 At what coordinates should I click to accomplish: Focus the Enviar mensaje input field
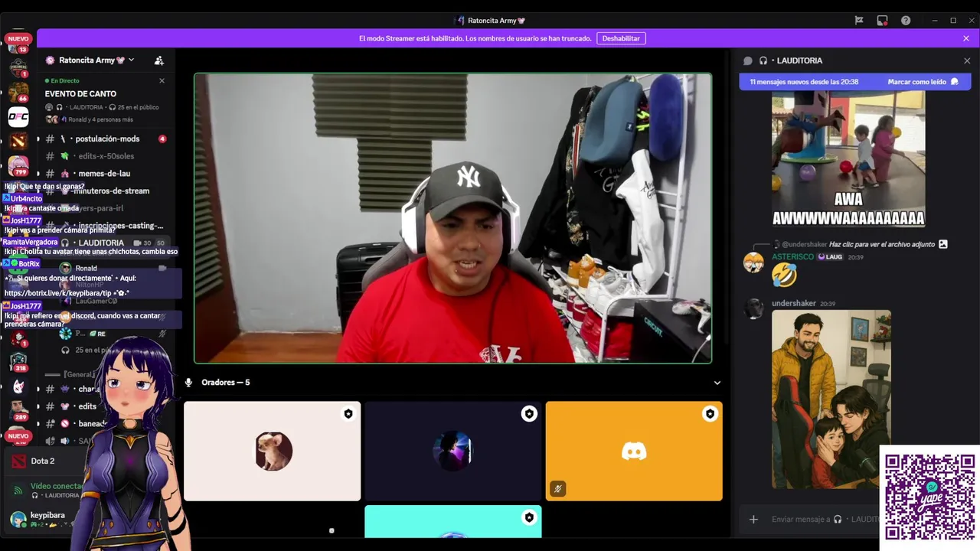click(x=824, y=519)
